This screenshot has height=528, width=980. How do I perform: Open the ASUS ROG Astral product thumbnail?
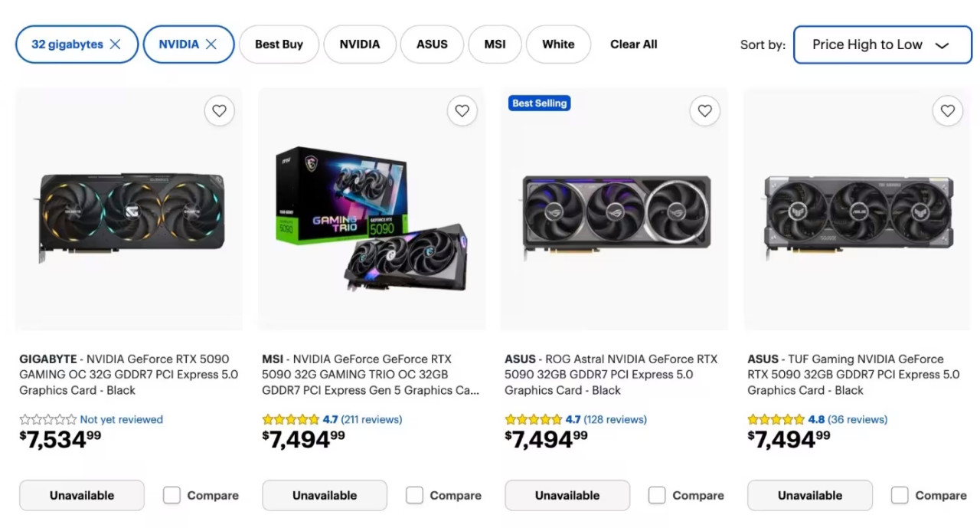614,208
